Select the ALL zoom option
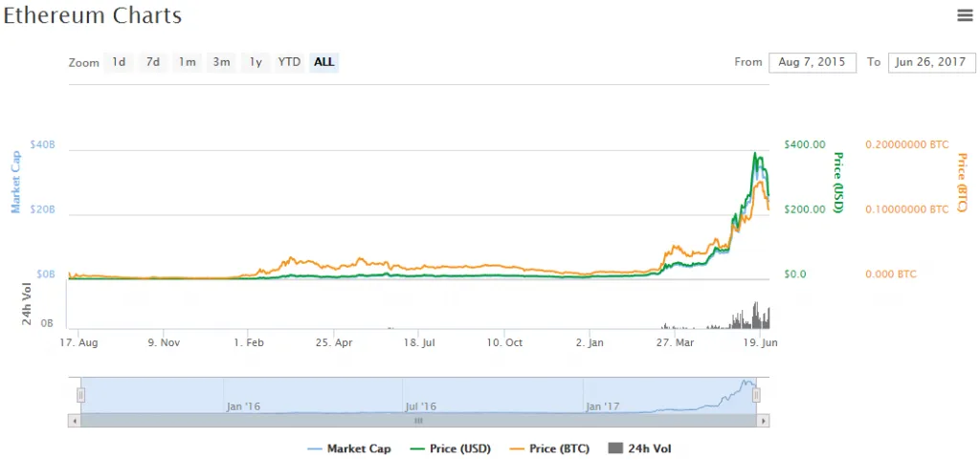980x460 pixels. pyautogui.click(x=323, y=62)
